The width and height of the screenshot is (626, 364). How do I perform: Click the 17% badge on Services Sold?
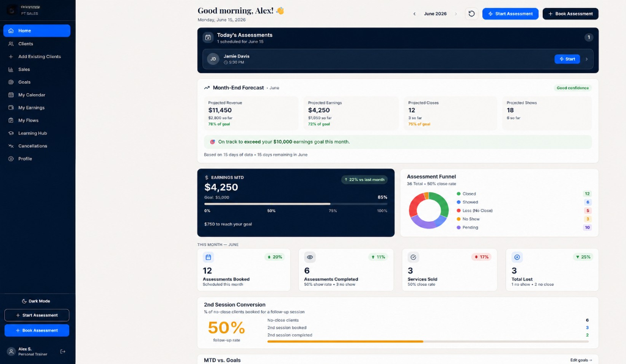[x=482, y=257]
